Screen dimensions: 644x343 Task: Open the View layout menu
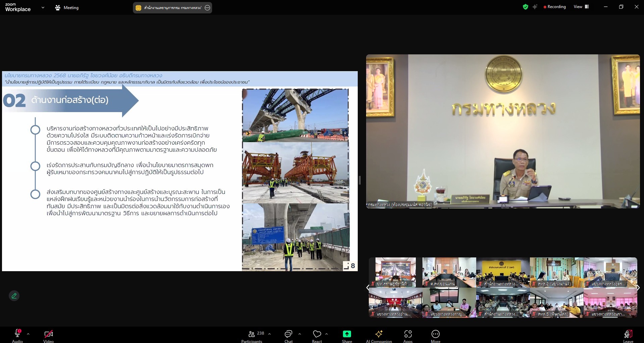[581, 7]
